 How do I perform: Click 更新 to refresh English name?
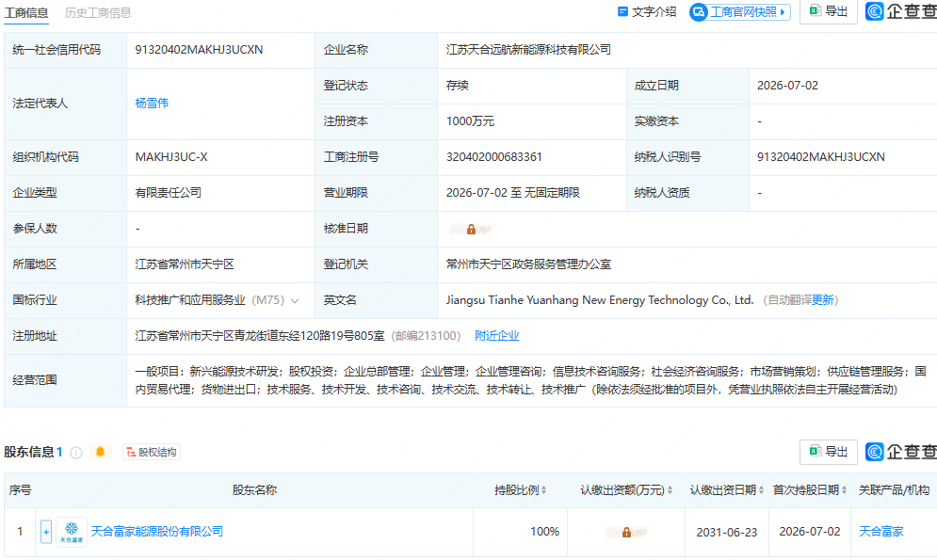(822, 300)
